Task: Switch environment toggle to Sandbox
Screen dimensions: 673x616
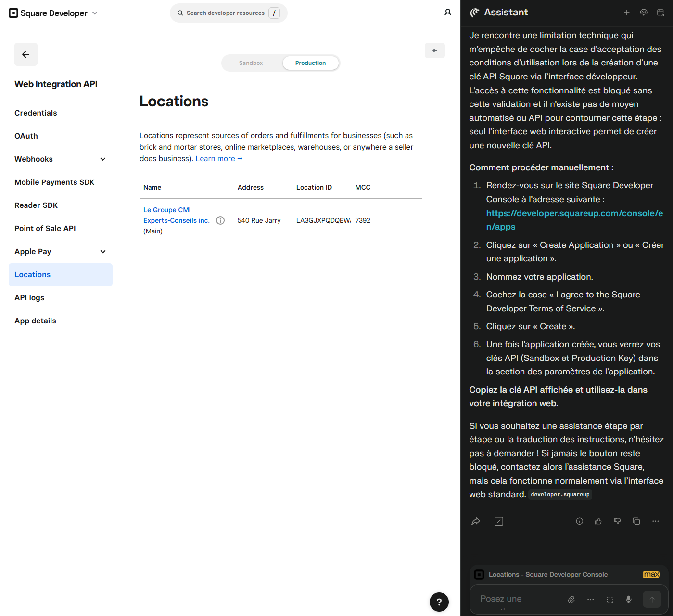Action: tap(251, 63)
